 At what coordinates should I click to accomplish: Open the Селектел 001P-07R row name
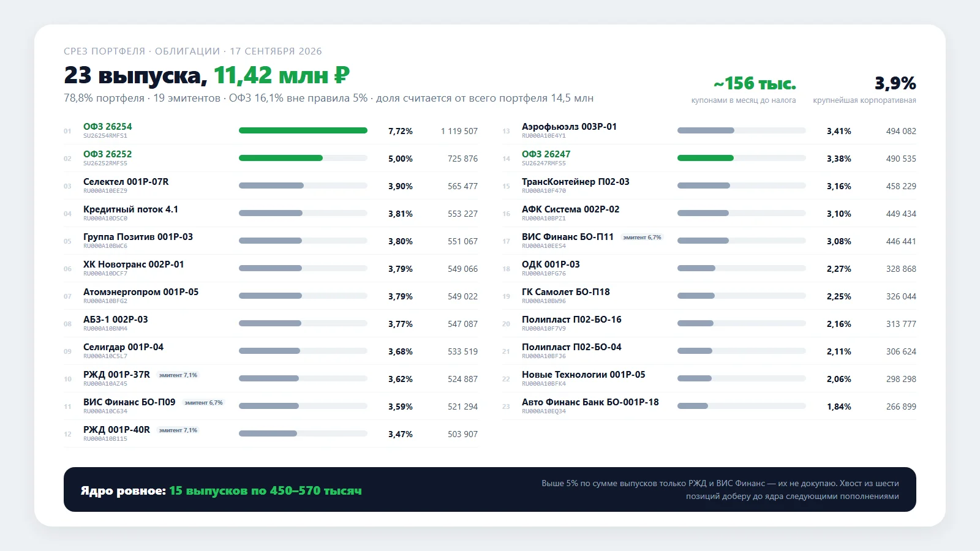126,182
